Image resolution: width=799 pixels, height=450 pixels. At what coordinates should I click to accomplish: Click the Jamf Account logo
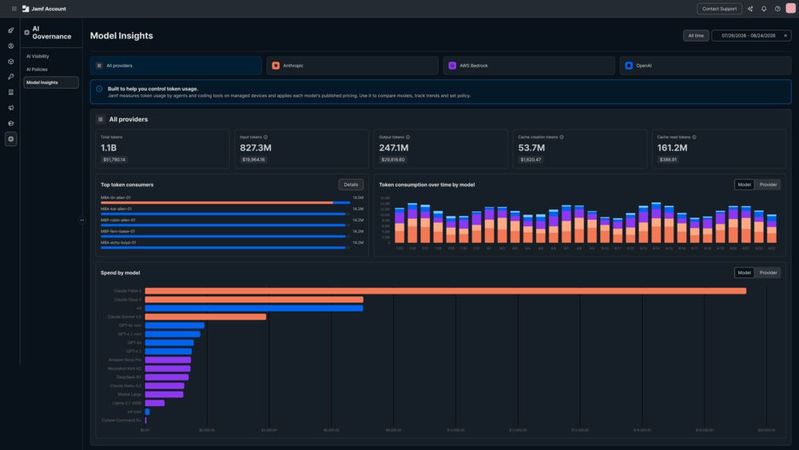pos(25,9)
